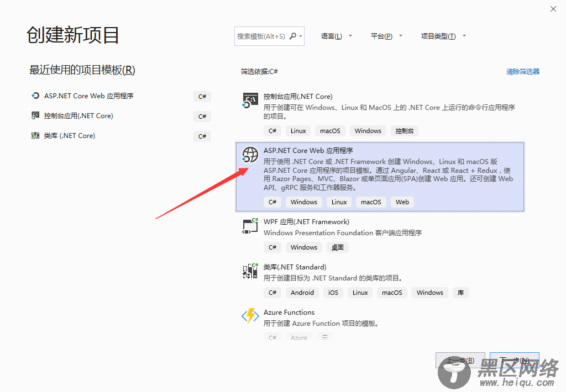Select the Azure Functions template title

tap(289, 312)
